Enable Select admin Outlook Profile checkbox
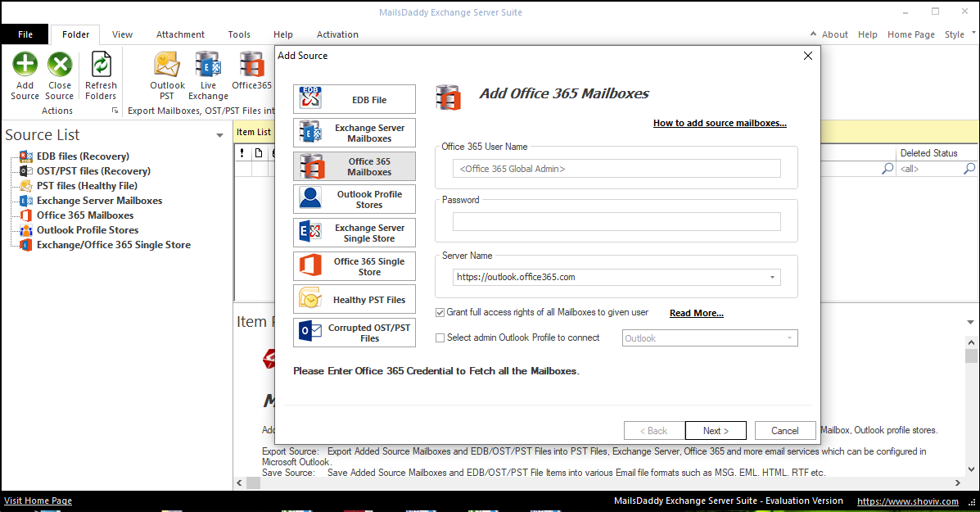 click(440, 338)
